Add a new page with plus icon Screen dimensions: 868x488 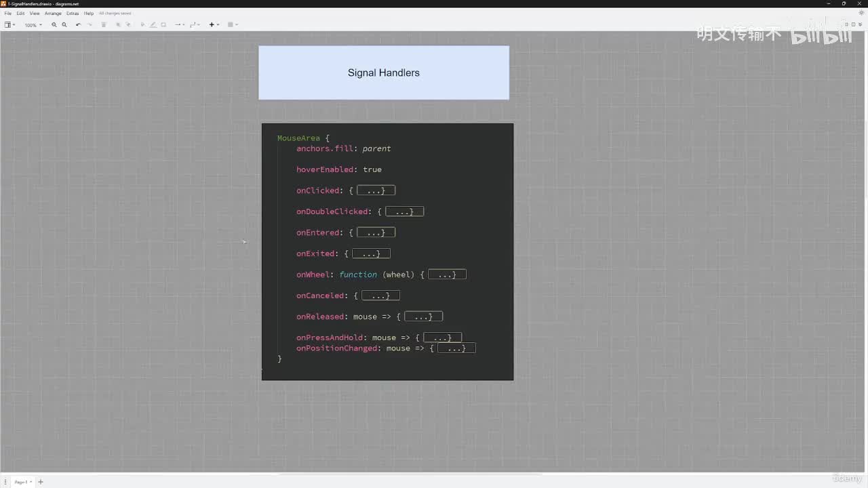point(40,482)
